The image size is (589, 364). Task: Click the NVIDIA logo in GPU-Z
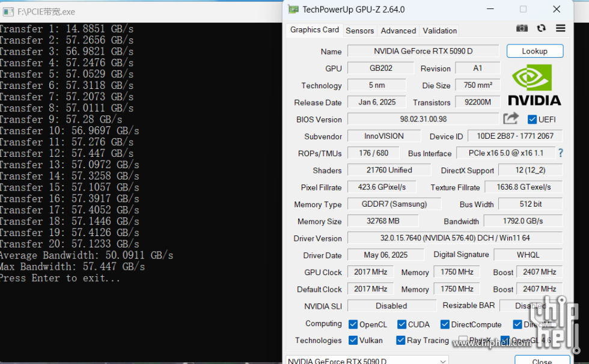click(x=534, y=85)
